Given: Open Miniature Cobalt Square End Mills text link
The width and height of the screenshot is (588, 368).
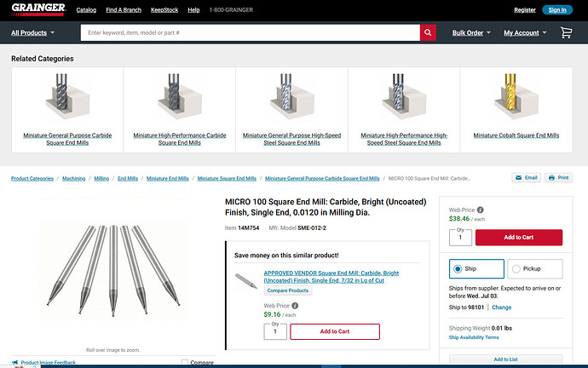Looking at the screenshot, I should (x=516, y=135).
